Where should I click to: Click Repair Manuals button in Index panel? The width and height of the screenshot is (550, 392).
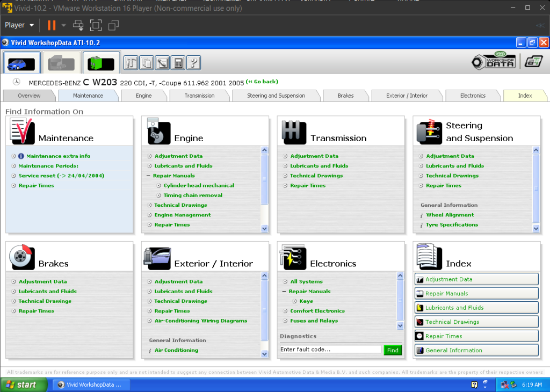click(477, 294)
